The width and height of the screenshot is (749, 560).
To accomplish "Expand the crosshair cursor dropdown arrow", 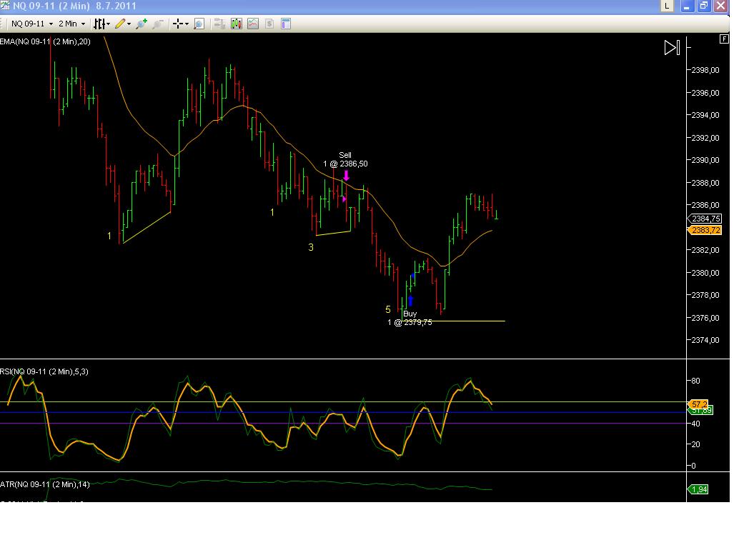I will coord(187,24).
